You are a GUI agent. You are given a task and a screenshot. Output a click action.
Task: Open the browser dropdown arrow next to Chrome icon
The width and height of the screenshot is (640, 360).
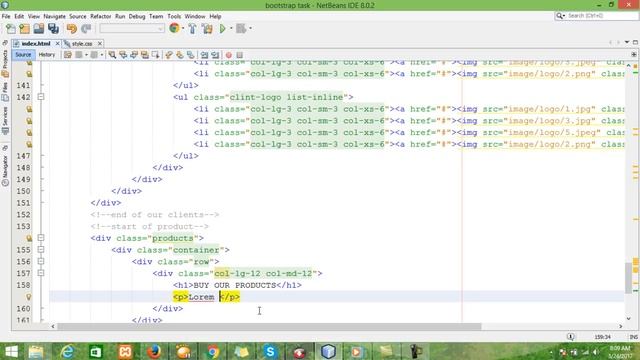[x=183, y=29]
